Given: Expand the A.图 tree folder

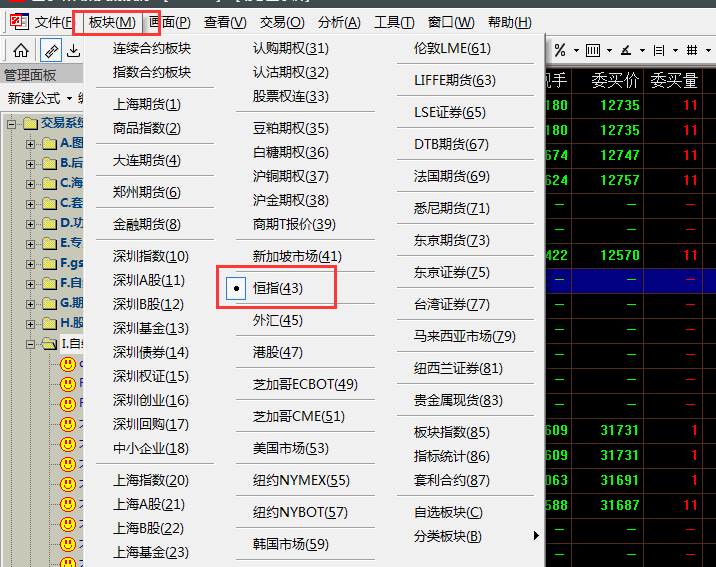Looking at the screenshot, I should (30, 144).
